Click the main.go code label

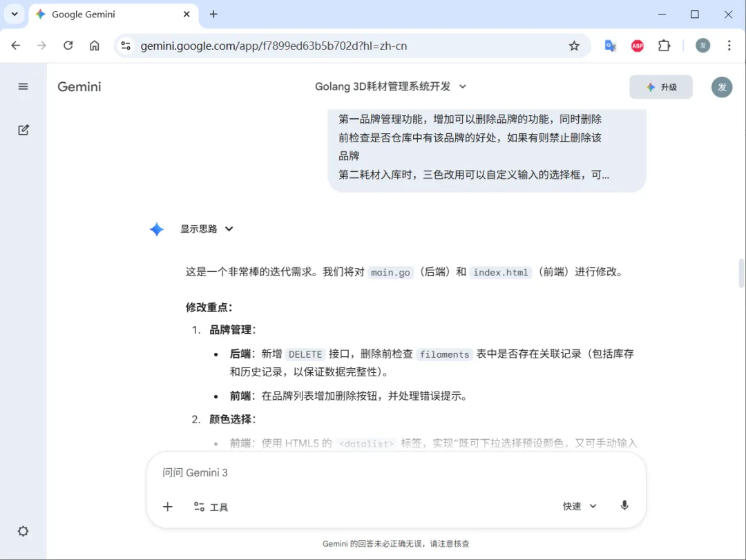pyautogui.click(x=390, y=273)
